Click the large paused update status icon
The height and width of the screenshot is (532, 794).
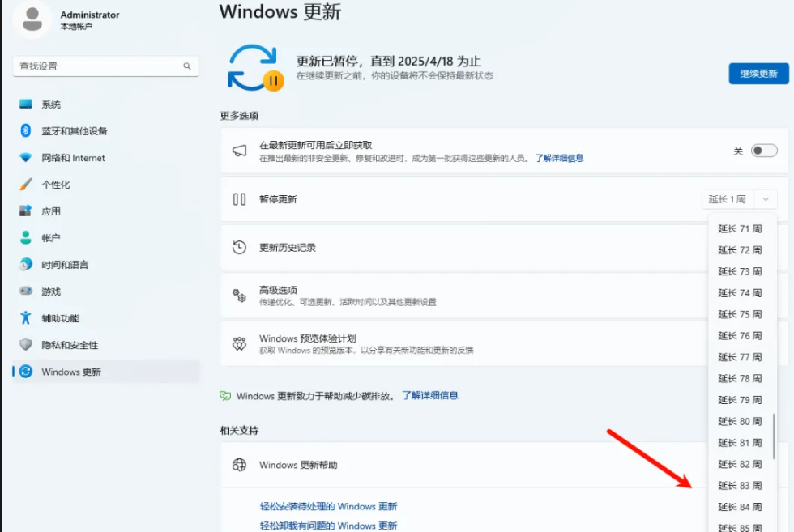click(x=256, y=68)
